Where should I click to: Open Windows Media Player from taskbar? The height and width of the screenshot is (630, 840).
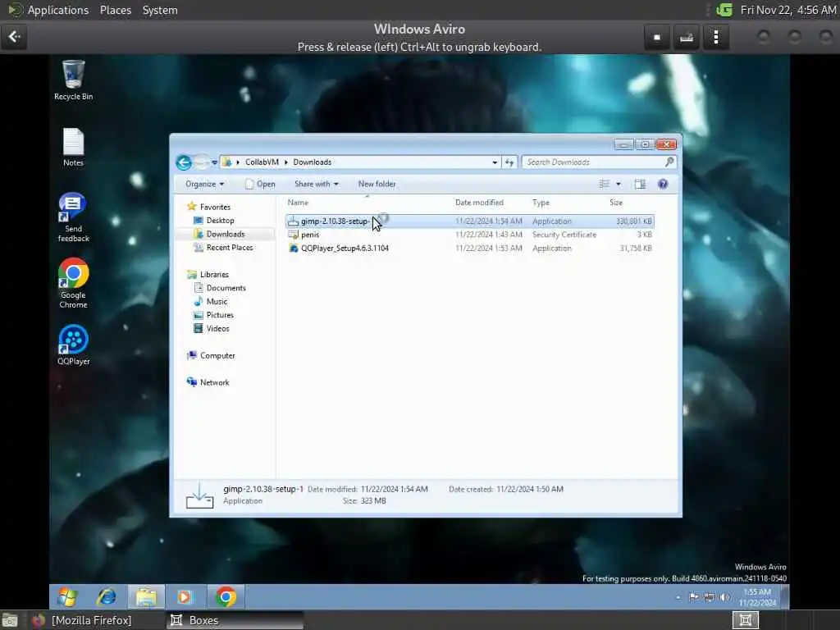coord(185,596)
